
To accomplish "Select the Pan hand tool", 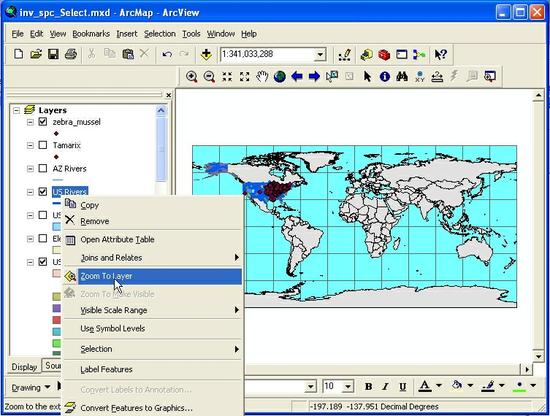I will point(262,76).
